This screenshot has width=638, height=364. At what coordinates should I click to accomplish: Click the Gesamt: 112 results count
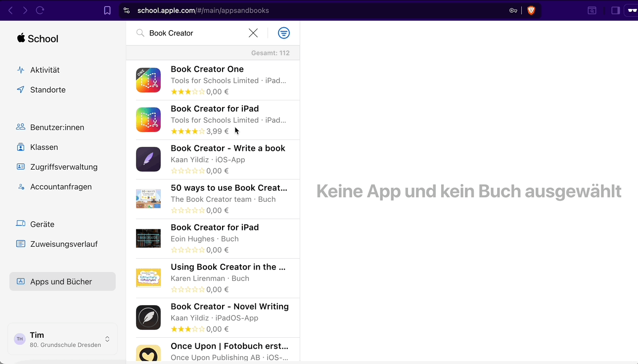click(x=271, y=53)
